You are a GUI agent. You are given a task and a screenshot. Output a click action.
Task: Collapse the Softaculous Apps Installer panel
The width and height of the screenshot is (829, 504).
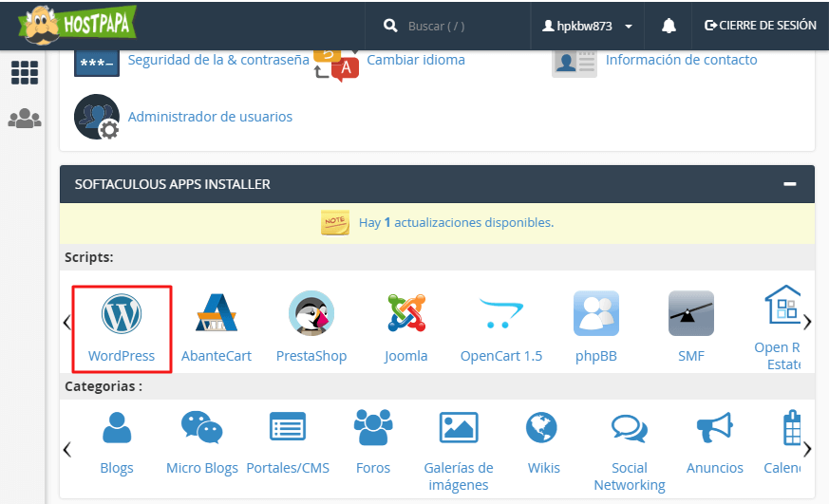click(790, 184)
